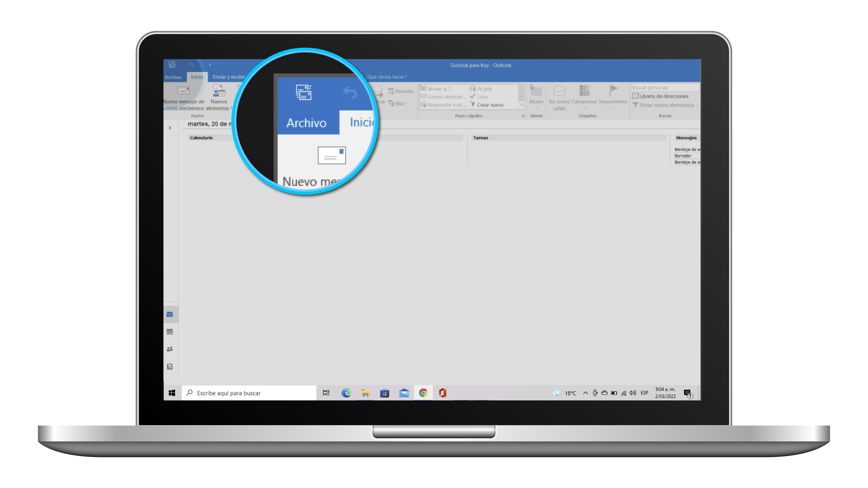Click the Listo quick step
The height and width of the screenshot is (488, 868).
[x=479, y=97]
